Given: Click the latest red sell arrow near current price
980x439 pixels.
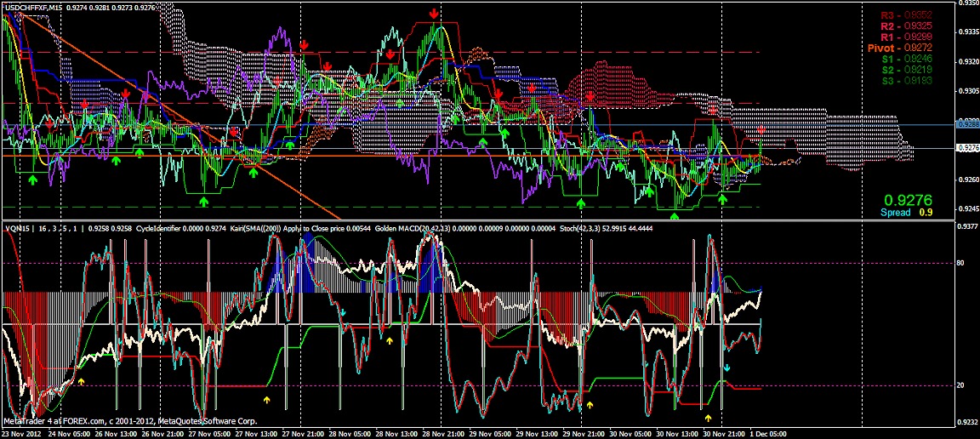Looking at the screenshot, I should pos(761,129).
